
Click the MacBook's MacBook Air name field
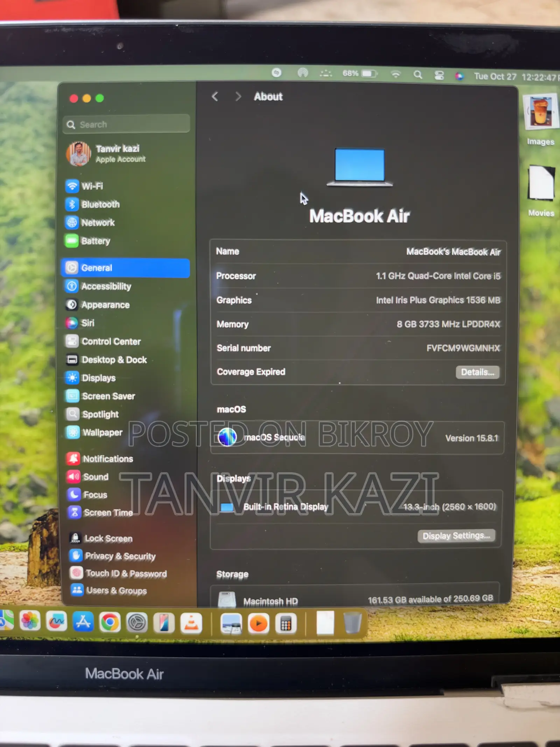point(454,252)
